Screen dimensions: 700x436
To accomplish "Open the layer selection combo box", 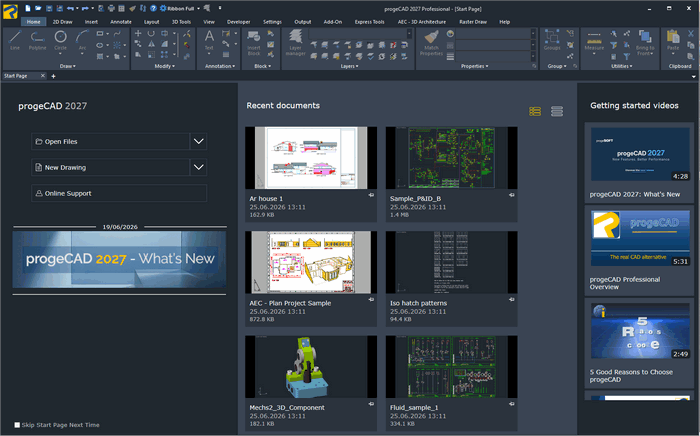I will pyautogui.click(x=360, y=34).
